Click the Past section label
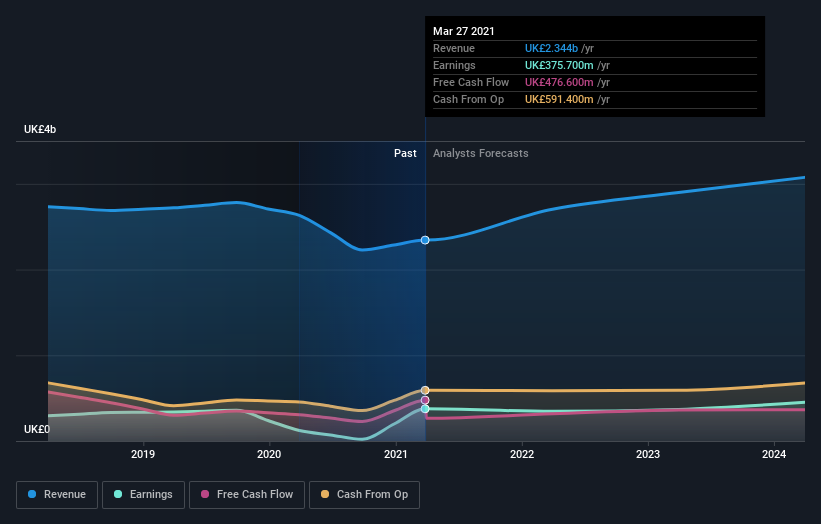This screenshot has height=524, width=821. coord(405,153)
